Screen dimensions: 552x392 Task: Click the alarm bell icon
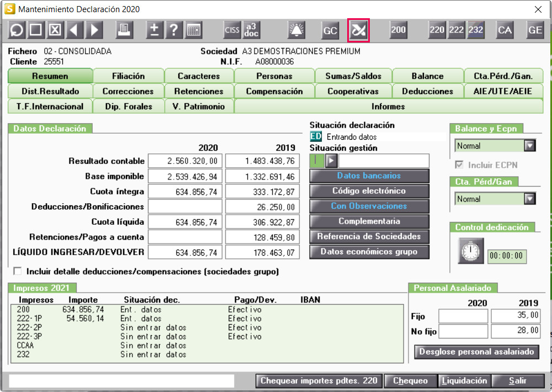tap(297, 30)
